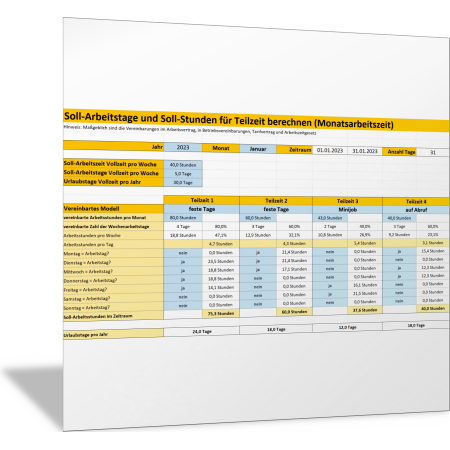Toggle Dienstag workday for Teilzeit 2
450x450 pixels.
(258, 261)
